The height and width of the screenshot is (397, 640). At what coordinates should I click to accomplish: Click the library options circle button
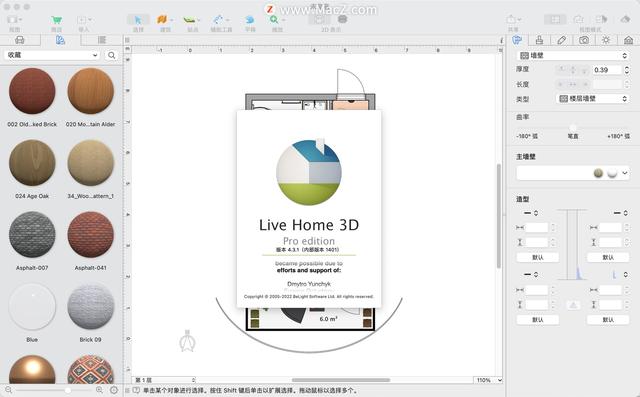click(114, 390)
